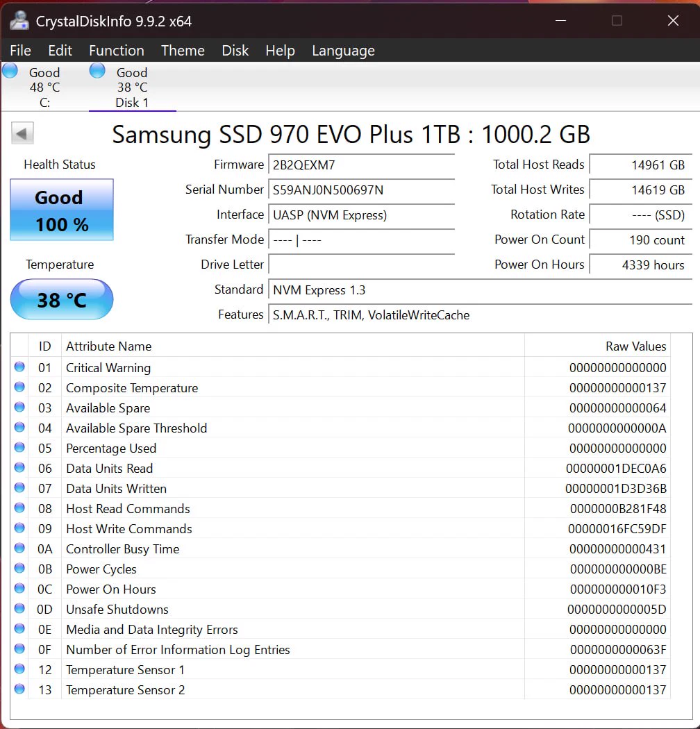
Task: Click status orb of Host Write Commands row
Action: click(19, 528)
